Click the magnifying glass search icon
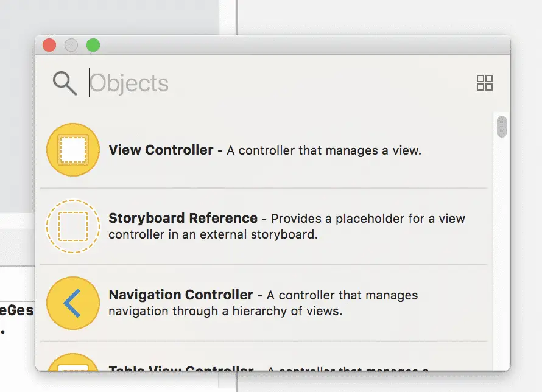Viewport: 542px width, 392px height. tap(65, 83)
